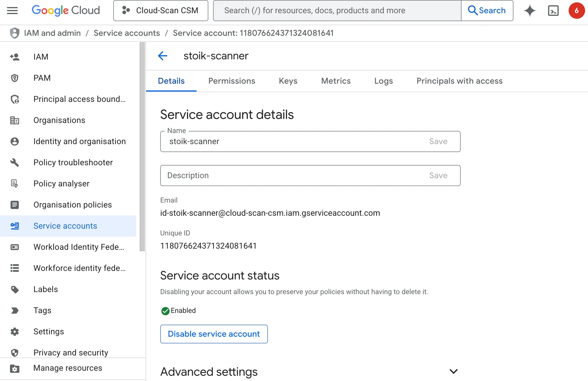The width and height of the screenshot is (588, 381).
Task: Open the notifications badge showing 6
Action: click(577, 11)
